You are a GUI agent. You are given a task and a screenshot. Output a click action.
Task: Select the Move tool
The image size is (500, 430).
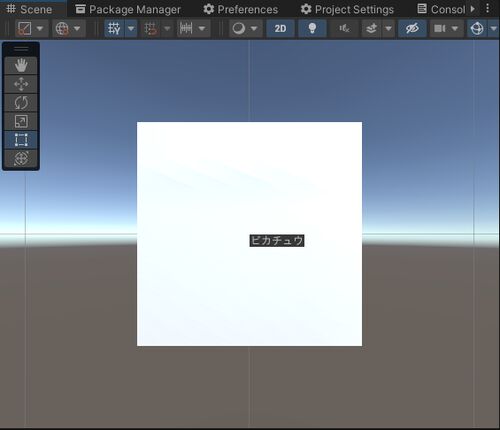21,84
